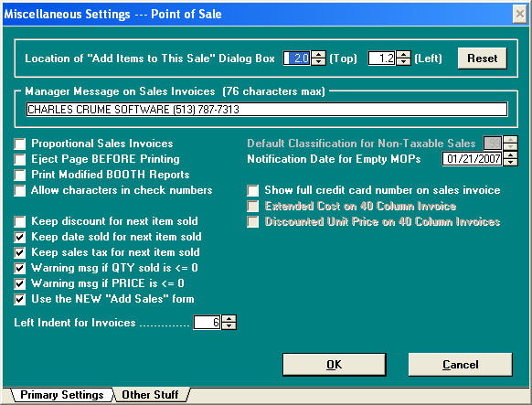Click the Reset button
The width and height of the screenshot is (532, 405).
[x=482, y=59]
